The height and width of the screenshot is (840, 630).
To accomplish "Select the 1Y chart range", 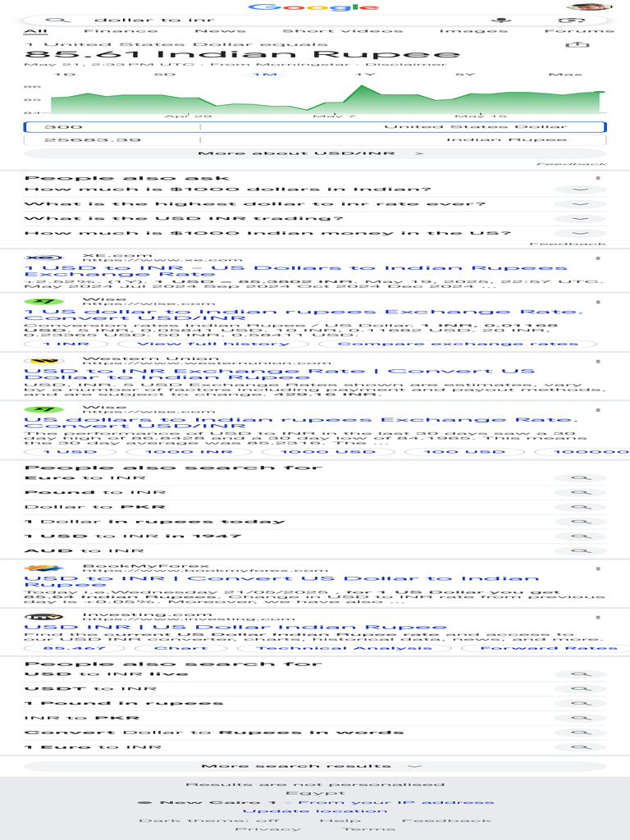I will (365, 74).
